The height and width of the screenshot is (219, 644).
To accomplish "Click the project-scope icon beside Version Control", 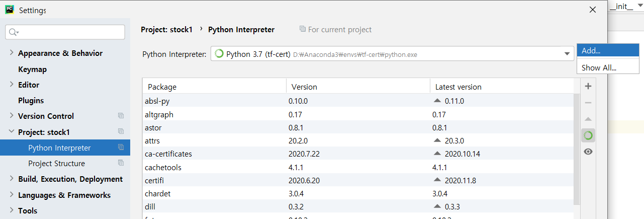I will (121, 116).
